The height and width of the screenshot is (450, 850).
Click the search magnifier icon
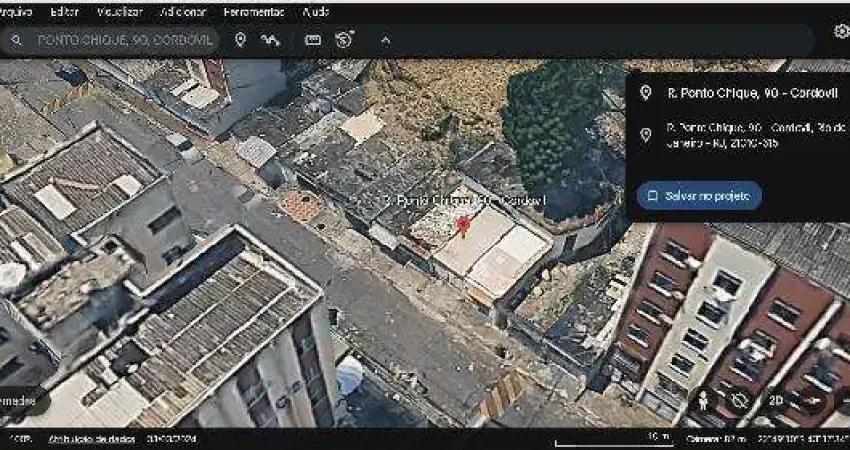17,41
